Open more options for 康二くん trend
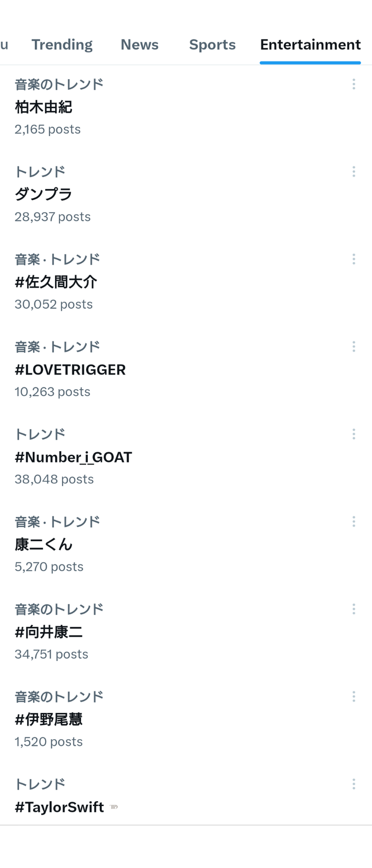The image size is (372, 868). pyautogui.click(x=353, y=522)
